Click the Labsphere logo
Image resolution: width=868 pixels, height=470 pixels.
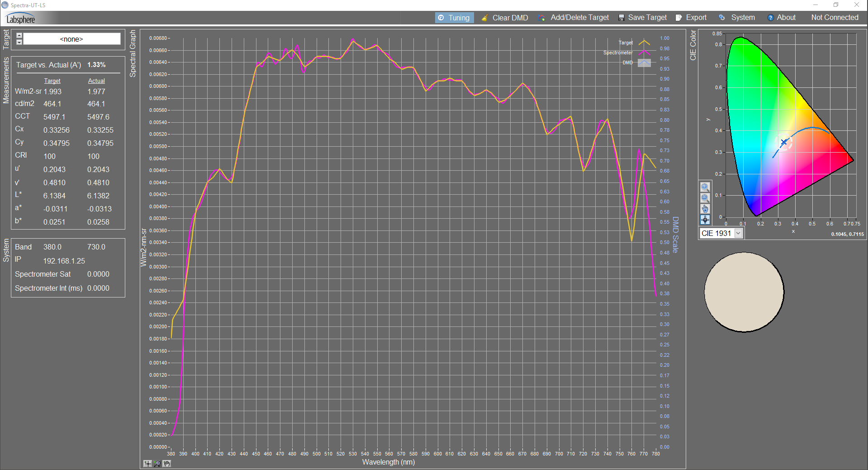[x=21, y=19]
